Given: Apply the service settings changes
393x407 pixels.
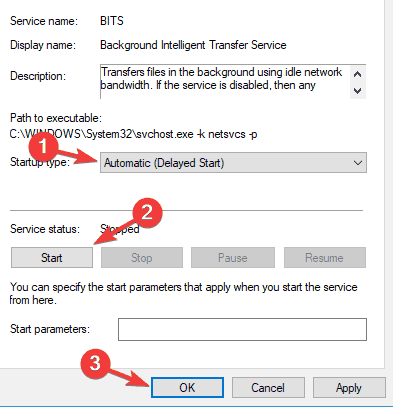Looking at the screenshot, I should (x=349, y=387).
